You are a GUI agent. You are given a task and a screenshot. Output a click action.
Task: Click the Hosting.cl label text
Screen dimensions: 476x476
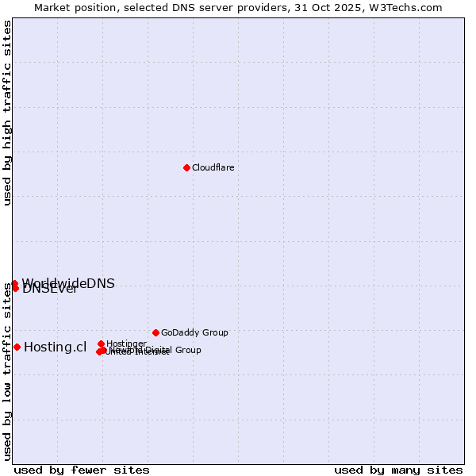point(55,347)
